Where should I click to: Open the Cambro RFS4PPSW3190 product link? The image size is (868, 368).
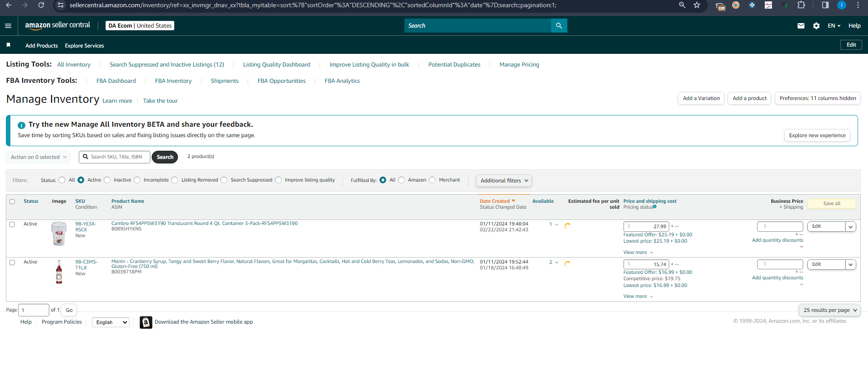205,223
